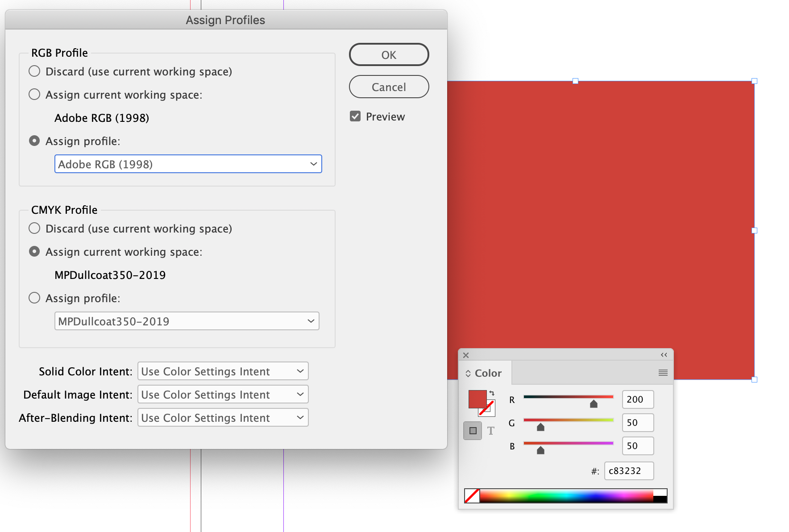This screenshot has height=532, width=789.
Task: Select the Formatting Affects Text icon
Action: tap(491, 430)
